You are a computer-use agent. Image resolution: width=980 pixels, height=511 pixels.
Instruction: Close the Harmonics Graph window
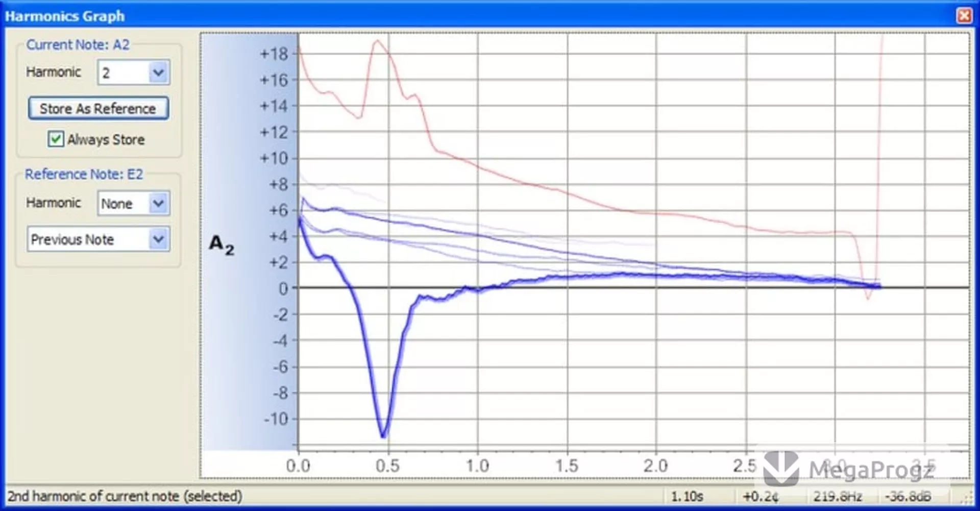point(964,15)
